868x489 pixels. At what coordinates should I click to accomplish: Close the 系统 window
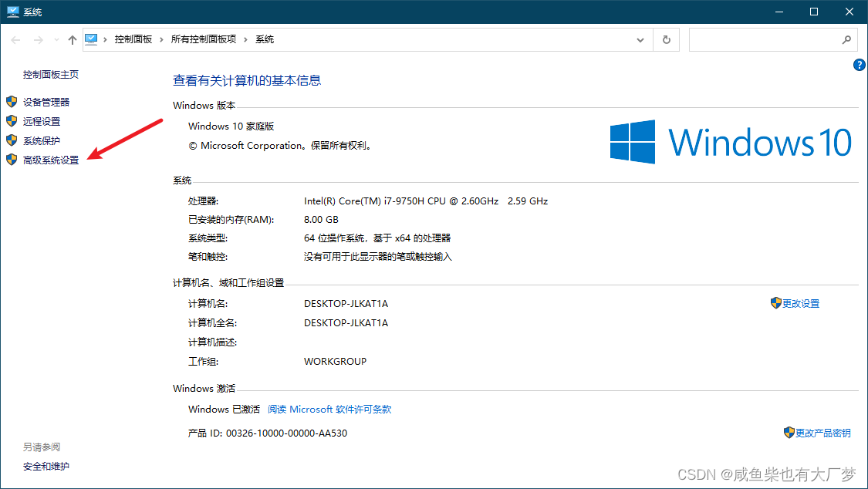pyautogui.click(x=849, y=12)
